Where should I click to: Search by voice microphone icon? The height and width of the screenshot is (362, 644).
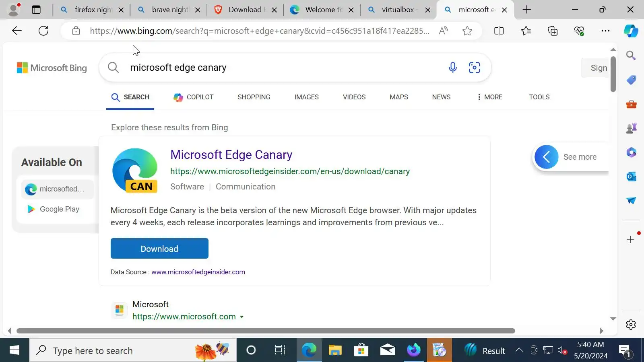(453, 67)
